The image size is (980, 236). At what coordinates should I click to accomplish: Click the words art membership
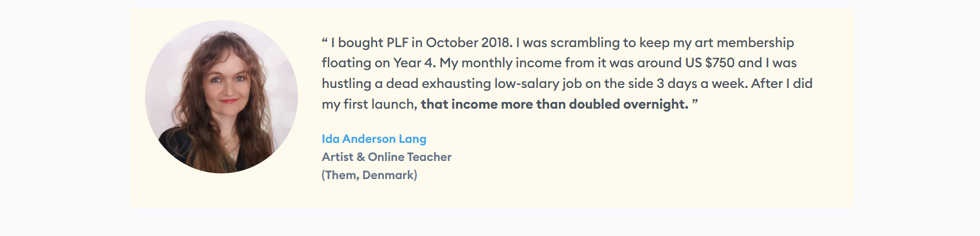[744, 42]
